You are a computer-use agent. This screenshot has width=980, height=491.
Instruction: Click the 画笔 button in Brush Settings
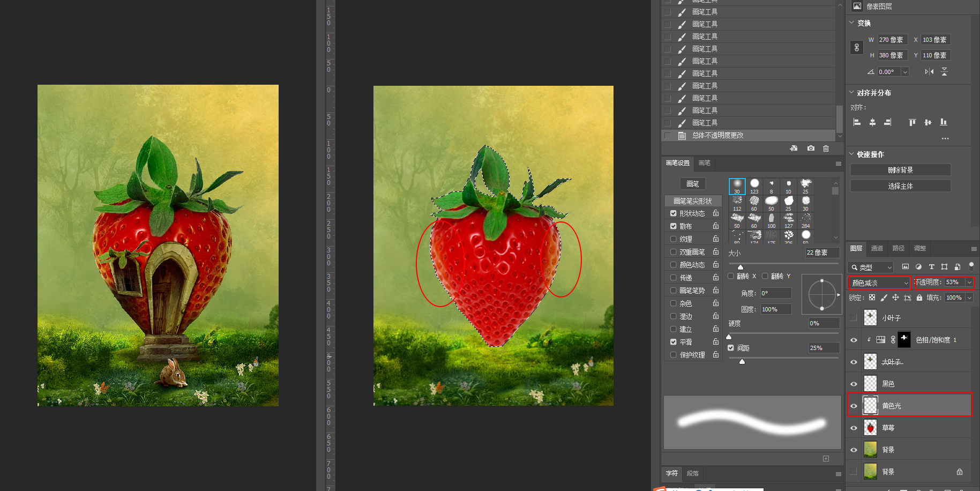click(x=693, y=184)
